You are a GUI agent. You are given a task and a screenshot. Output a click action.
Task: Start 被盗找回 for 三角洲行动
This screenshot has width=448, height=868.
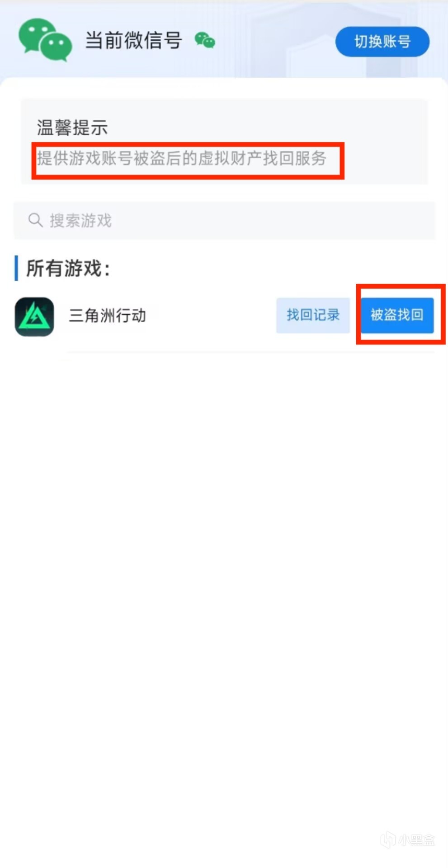[x=397, y=315]
